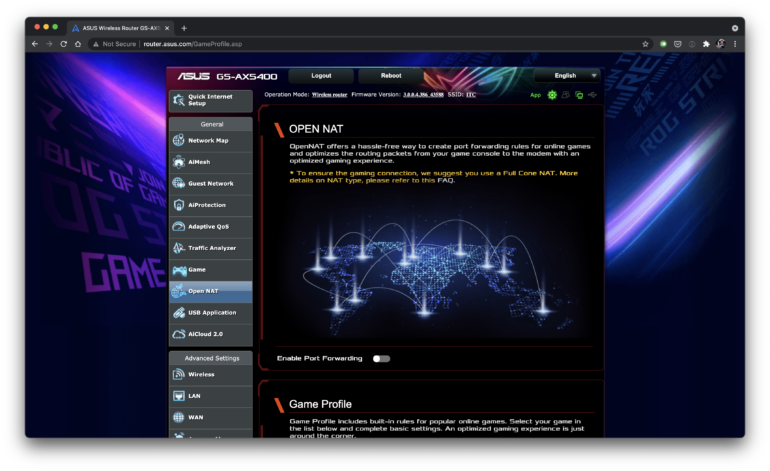The height and width of the screenshot is (471, 770).
Task: Click the ASUS GS-AX5400 logo
Action: coord(227,77)
